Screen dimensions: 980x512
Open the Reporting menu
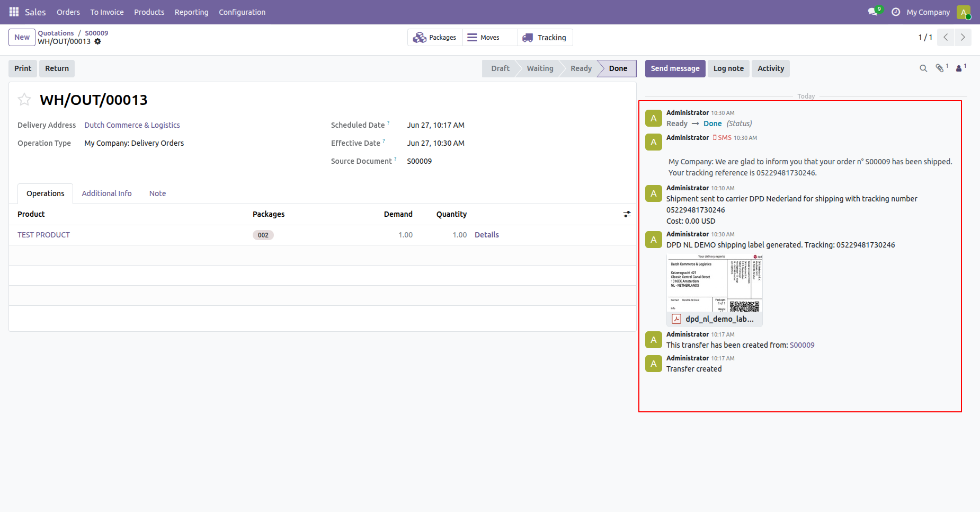click(191, 12)
